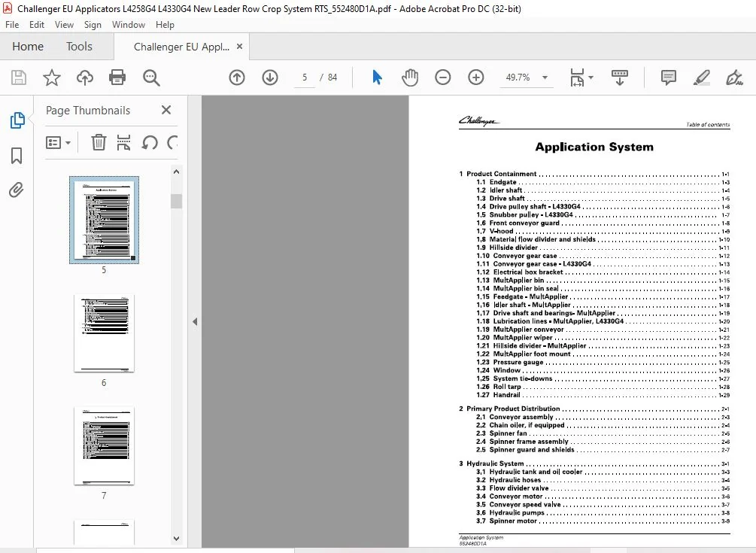Click the upload to cloud icon

[85, 77]
